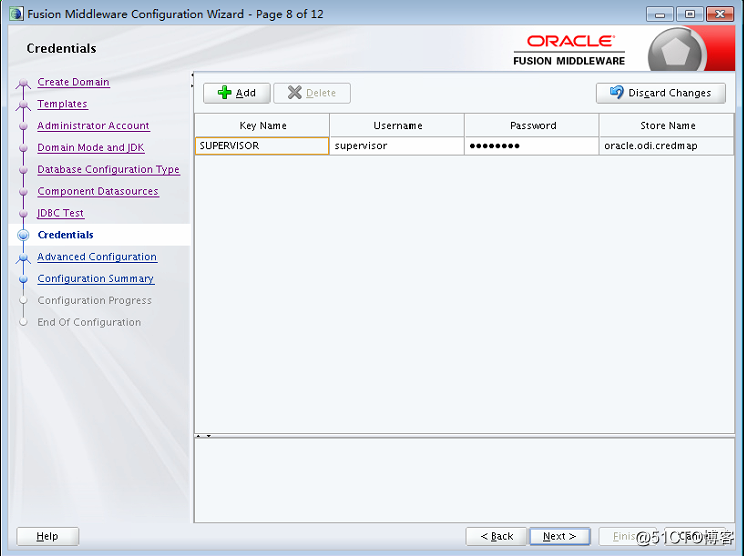Screen dimensions: 744x556
Task: Go to Administrator Account step
Action: click(93, 126)
